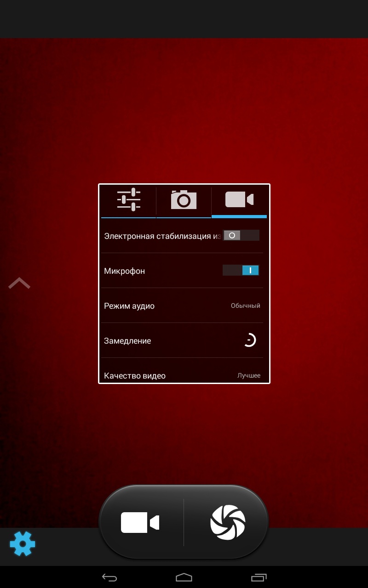Turn off the Микрофон switch

241,271
